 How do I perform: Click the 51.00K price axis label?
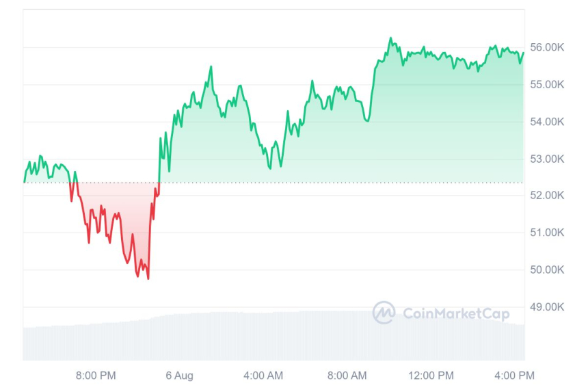click(547, 233)
